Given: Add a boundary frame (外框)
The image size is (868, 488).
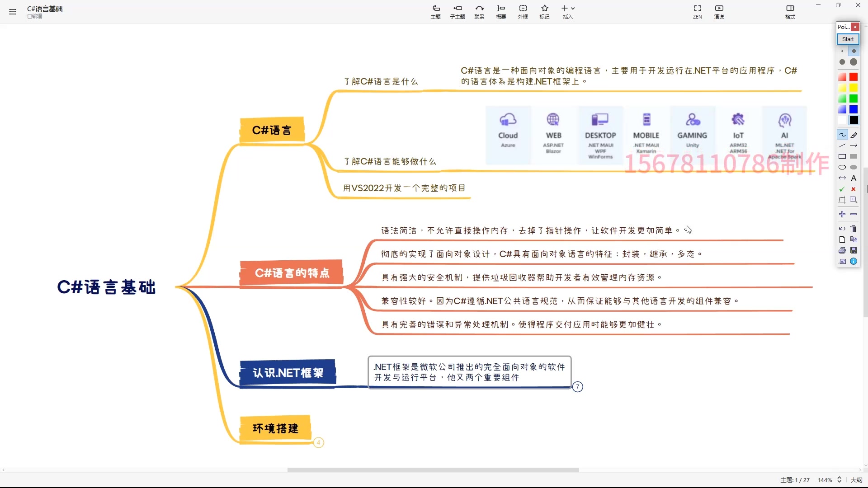Looking at the screenshot, I should point(523,12).
